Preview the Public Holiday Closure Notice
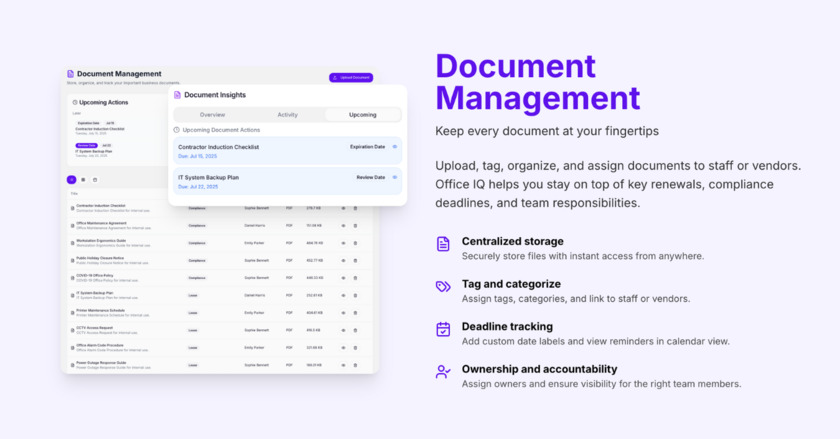The image size is (840, 439). click(343, 260)
